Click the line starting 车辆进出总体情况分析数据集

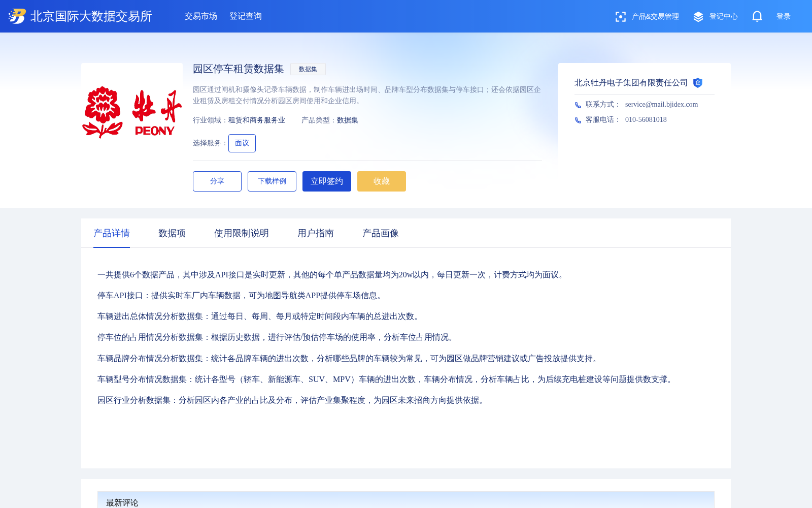coord(260,316)
